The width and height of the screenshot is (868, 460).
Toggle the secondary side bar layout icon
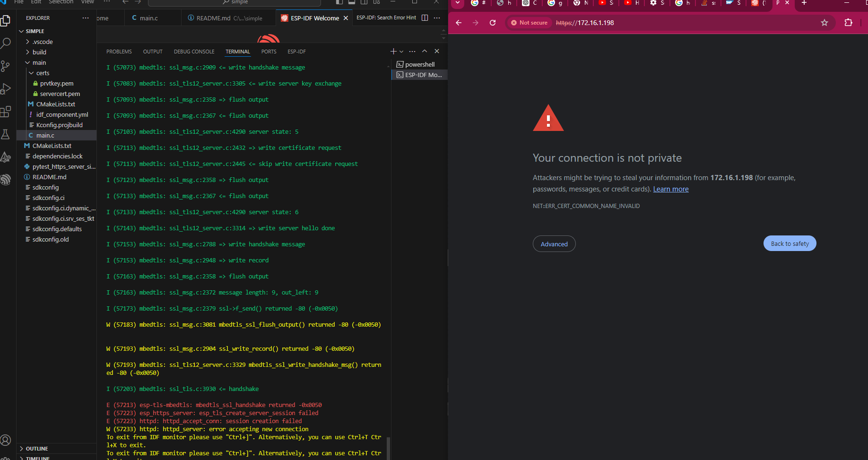[364, 2]
